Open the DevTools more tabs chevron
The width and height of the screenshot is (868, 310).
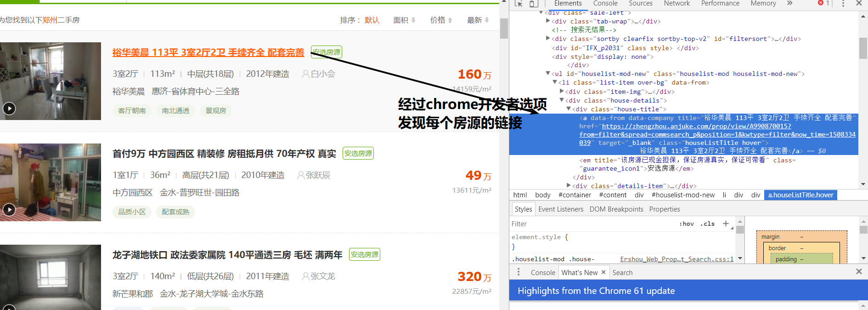point(790,3)
